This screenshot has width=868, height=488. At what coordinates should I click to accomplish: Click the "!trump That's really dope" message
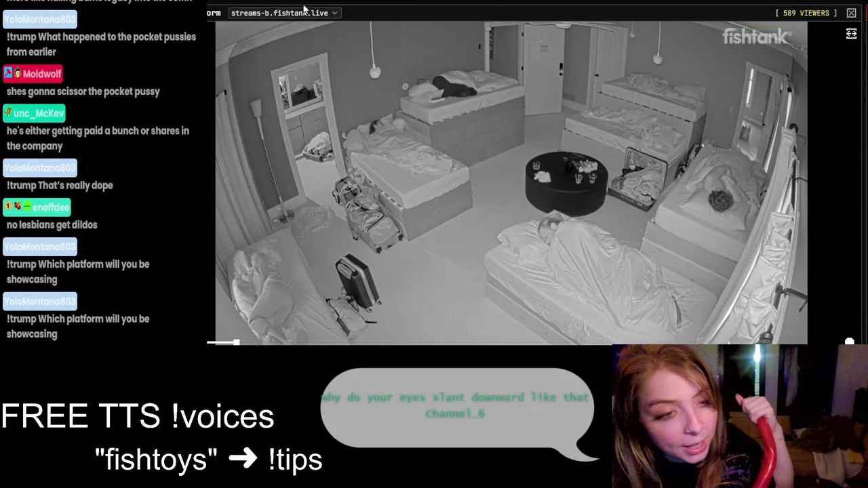(x=60, y=186)
